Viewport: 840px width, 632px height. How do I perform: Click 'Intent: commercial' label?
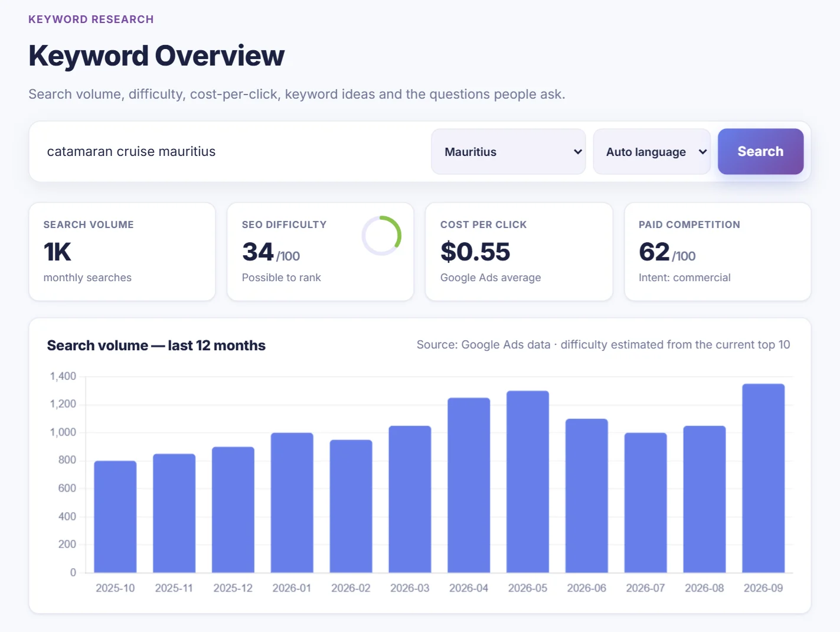click(x=685, y=278)
